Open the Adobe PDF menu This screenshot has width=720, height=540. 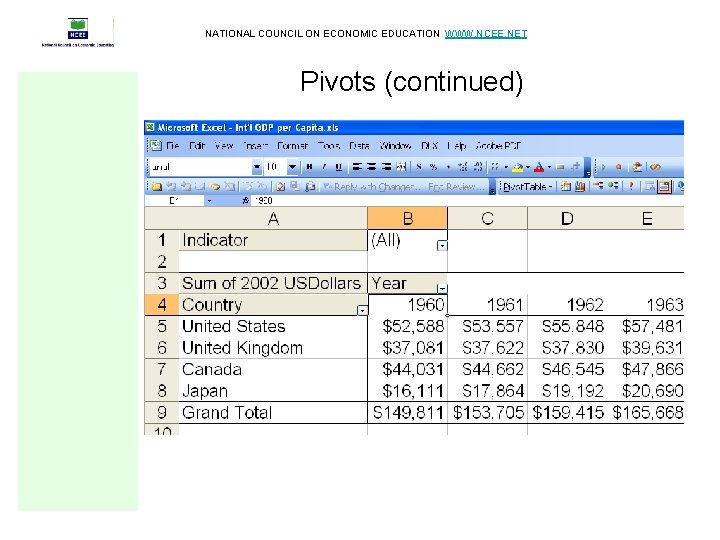tap(498, 146)
